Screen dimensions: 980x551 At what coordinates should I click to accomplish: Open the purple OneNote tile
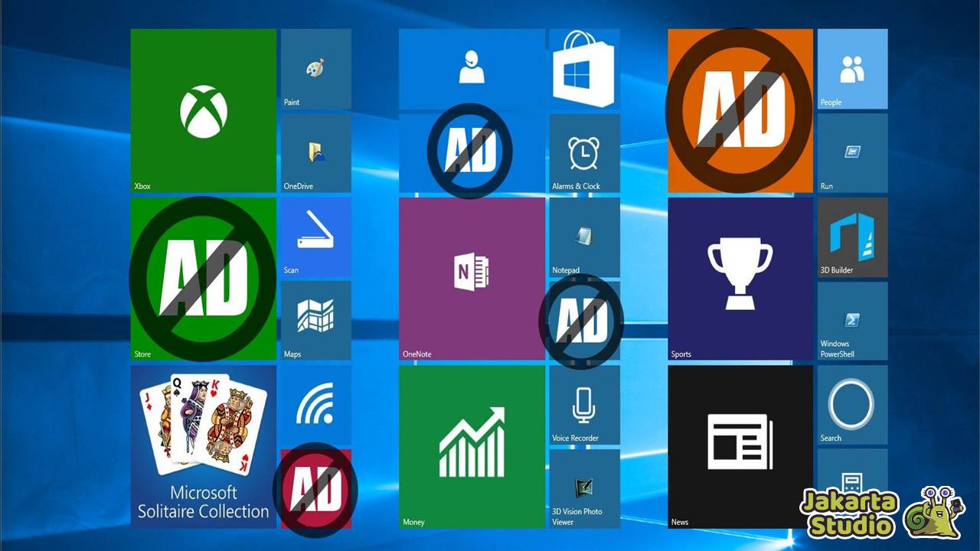pyautogui.click(x=472, y=279)
